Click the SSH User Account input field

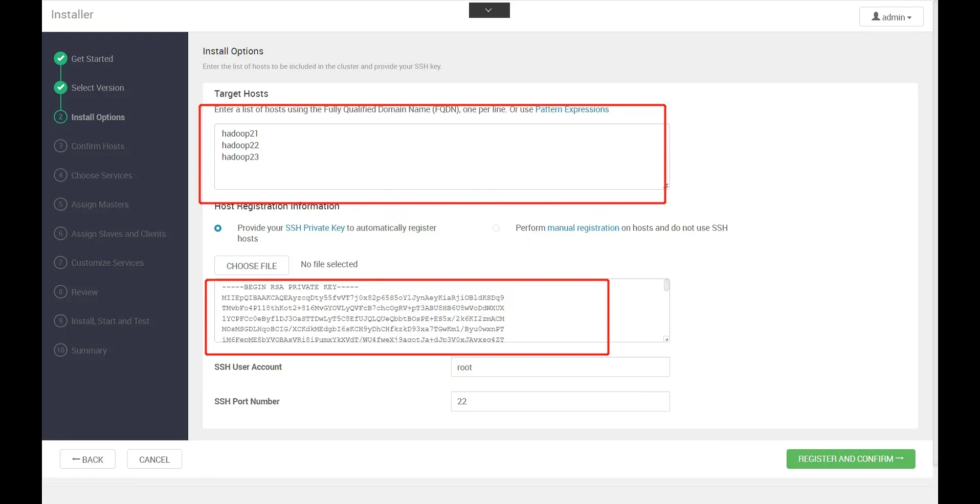click(x=560, y=367)
